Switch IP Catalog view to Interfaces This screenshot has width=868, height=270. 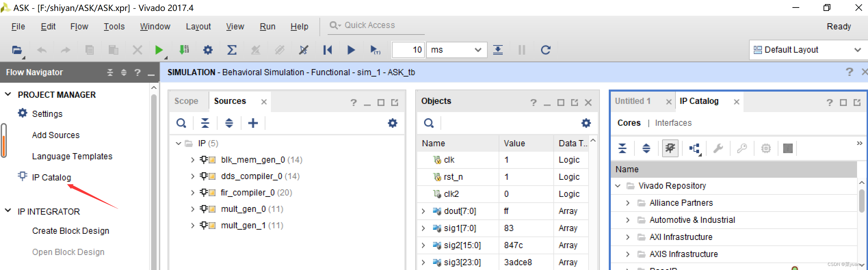coord(673,123)
